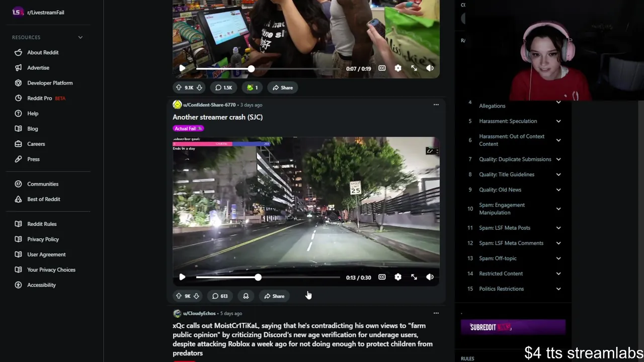Click the User Agreement icon
This screenshot has height=362, width=644.
click(19, 254)
